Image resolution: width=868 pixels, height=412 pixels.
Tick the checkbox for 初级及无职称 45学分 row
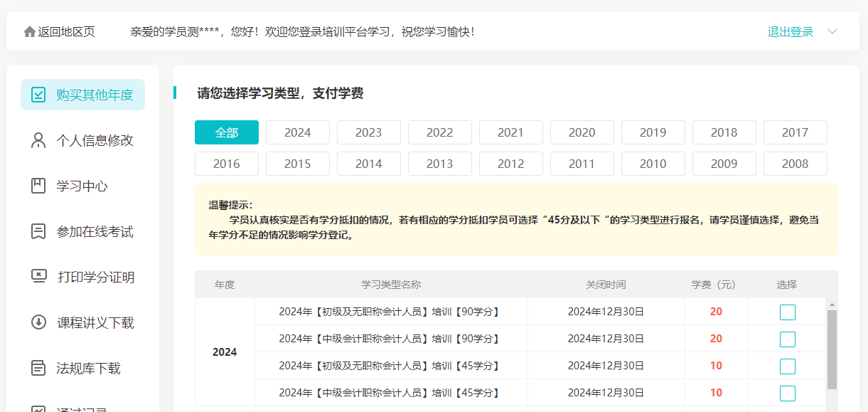(x=787, y=366)
